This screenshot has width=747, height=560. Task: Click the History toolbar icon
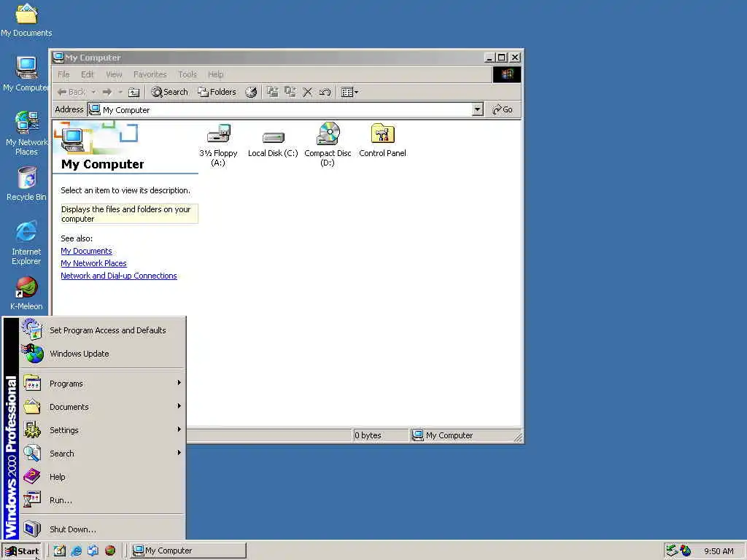tap(251, 92)
